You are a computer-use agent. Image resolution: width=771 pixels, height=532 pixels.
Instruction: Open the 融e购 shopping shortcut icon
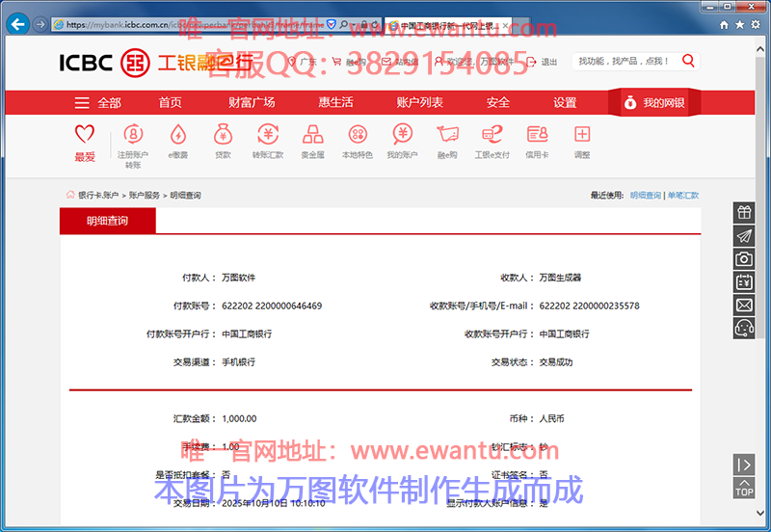pyautogui.click(x=447, y=134)
